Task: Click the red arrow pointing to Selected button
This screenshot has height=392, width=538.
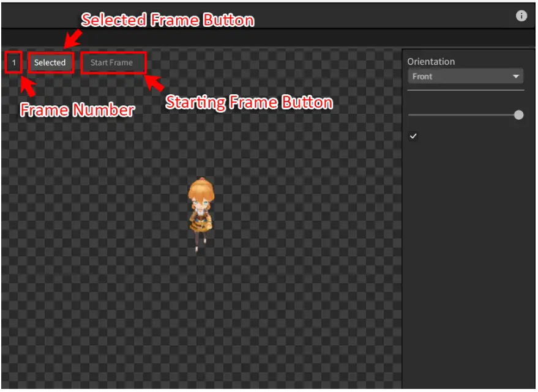Action: 72,40
